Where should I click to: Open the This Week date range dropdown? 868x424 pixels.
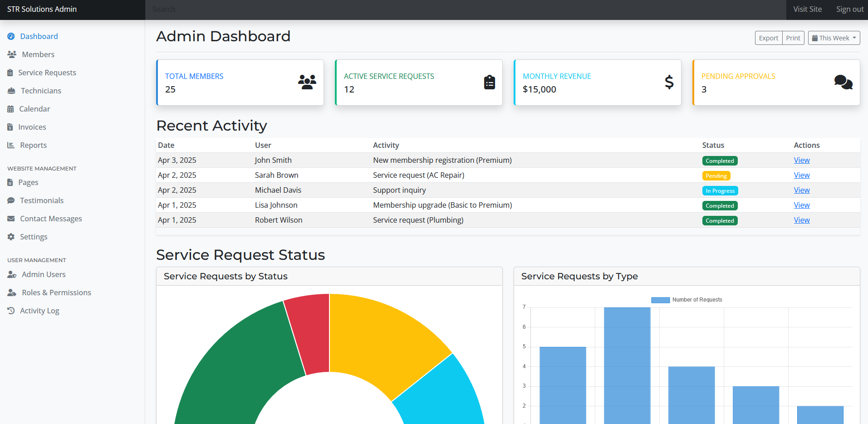click(834, 38)
